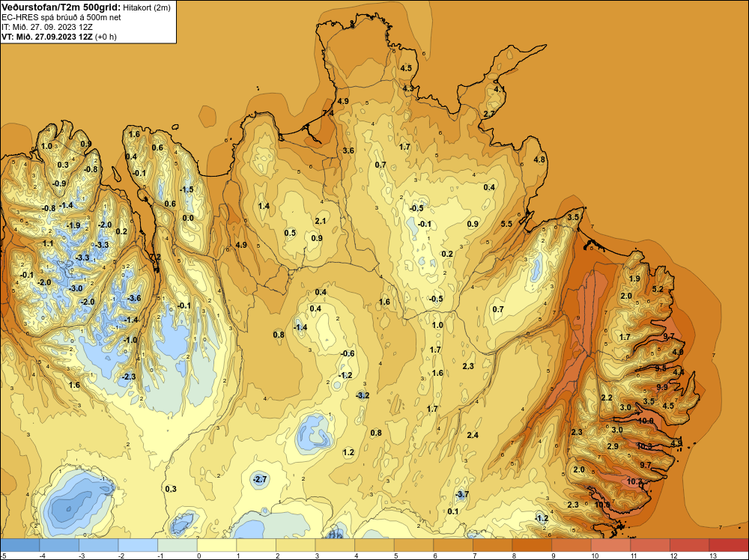749x560 pixels.
Task: Select the '0' tick label on the legend
Action: 198,556
